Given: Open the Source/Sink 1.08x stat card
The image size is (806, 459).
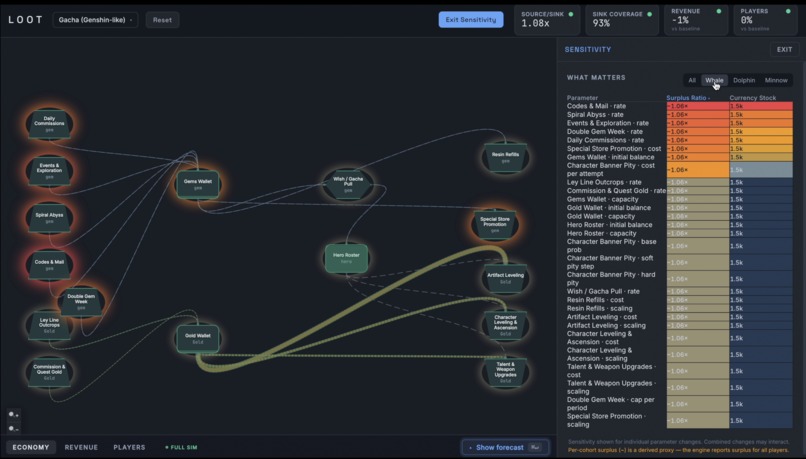Looking at the screenshot, I should [x=547, y=20].
